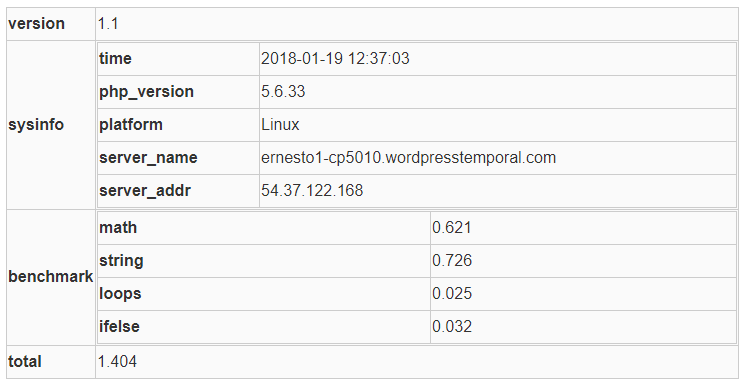The height and width of the screenshot is (385, 745).
Task: Click the time value 2018-01-19 12:37:03
Action: pos(335,58)
